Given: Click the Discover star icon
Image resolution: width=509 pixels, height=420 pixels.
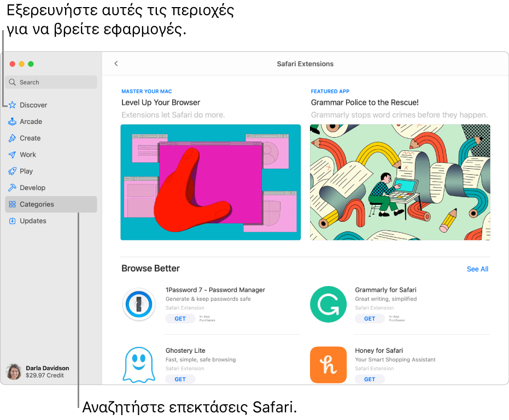Looking at the screenshot, I should click(13, 105).
